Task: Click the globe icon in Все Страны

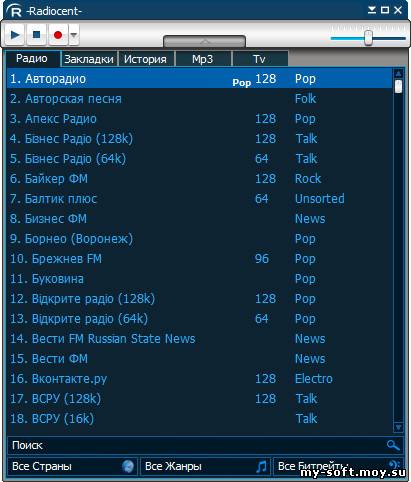Action: coord(128,466)
